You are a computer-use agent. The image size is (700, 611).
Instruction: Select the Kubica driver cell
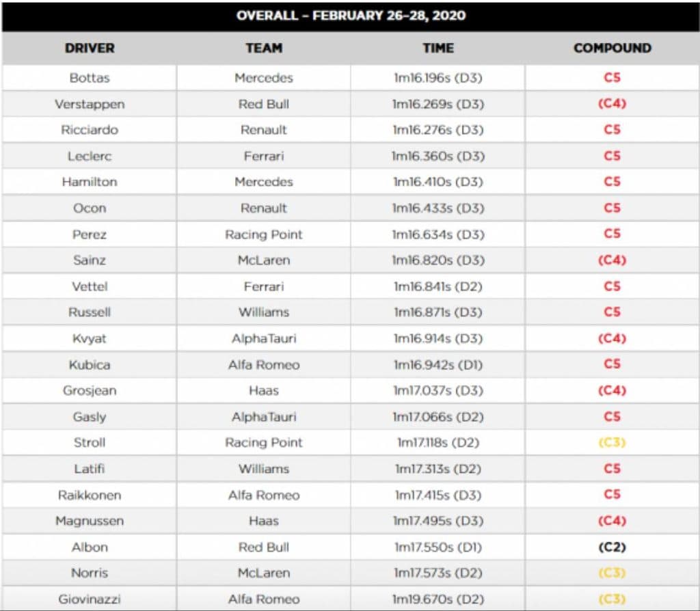coord(90,364)
